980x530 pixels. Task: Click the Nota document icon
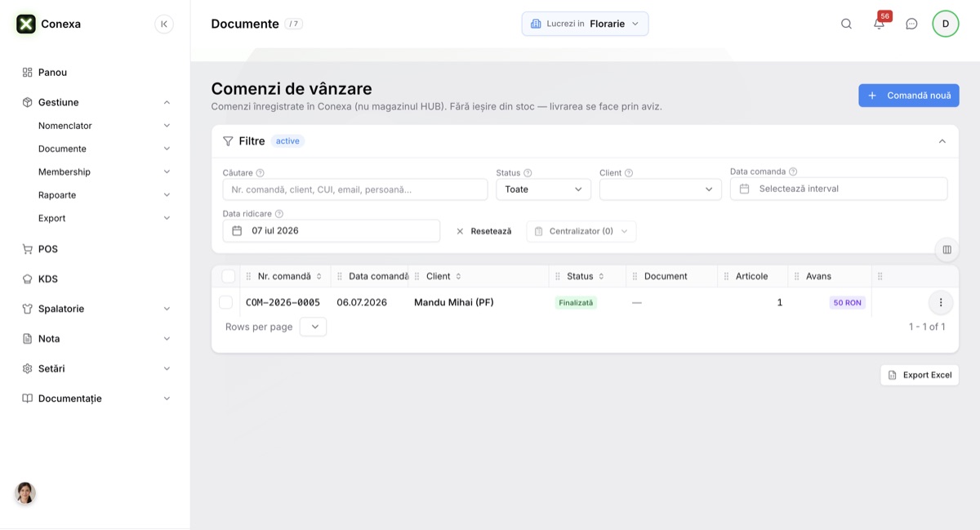tap(27, 339)
